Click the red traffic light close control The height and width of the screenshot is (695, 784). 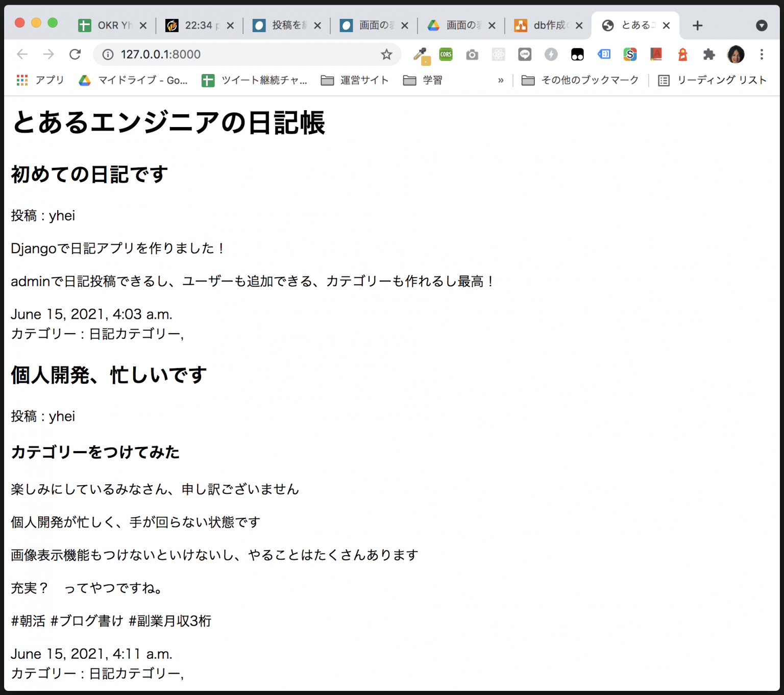[19, 23]
